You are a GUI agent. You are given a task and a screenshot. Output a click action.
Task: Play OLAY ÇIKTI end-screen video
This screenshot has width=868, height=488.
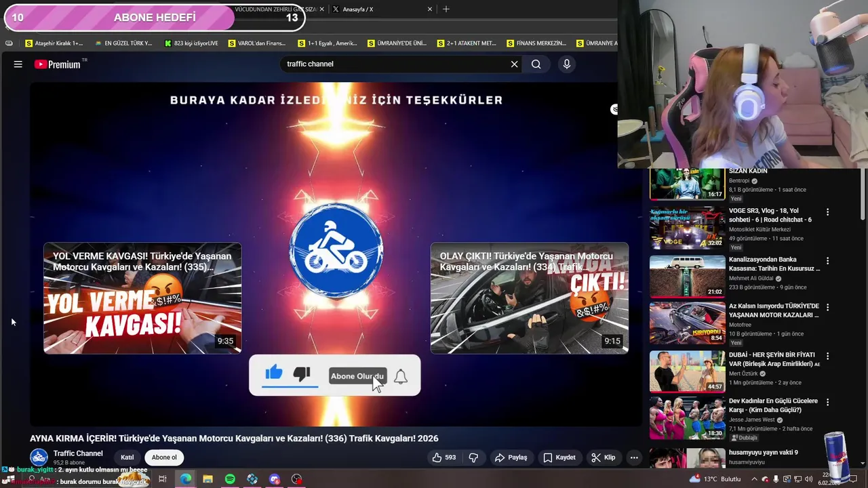529,298
